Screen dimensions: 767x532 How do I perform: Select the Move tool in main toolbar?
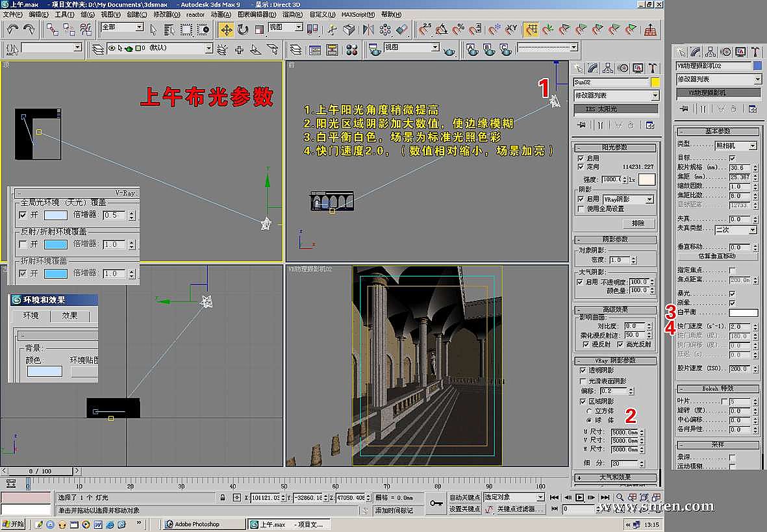pos(226,29)
